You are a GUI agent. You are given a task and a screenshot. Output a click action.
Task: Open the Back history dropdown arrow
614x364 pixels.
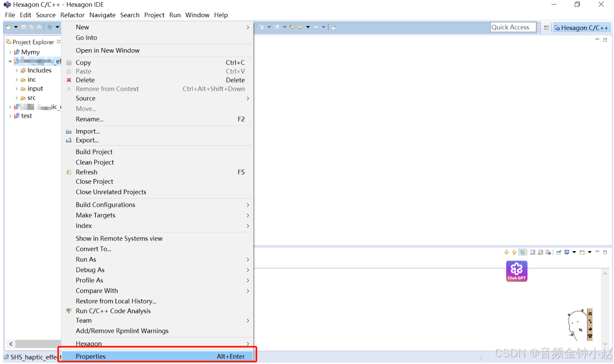point(308,27)
